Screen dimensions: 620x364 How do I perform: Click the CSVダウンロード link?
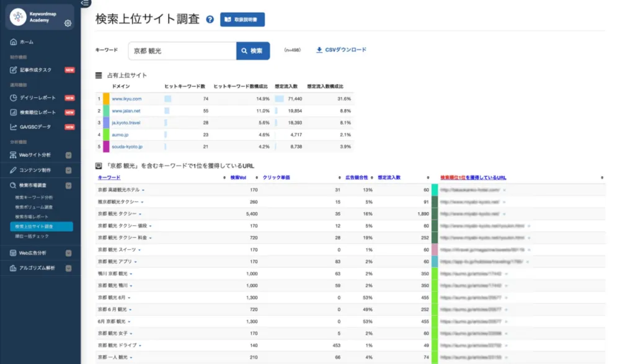tap(341, 50)
